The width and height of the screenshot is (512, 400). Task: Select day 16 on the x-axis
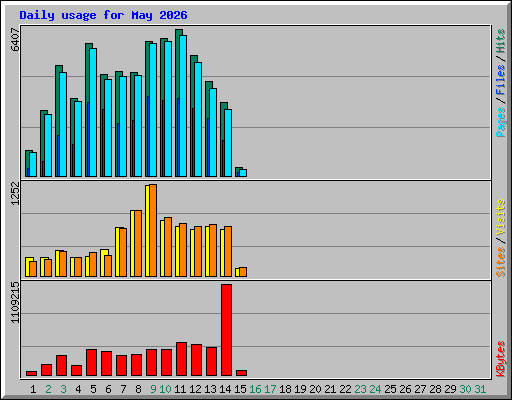(255, 389)
